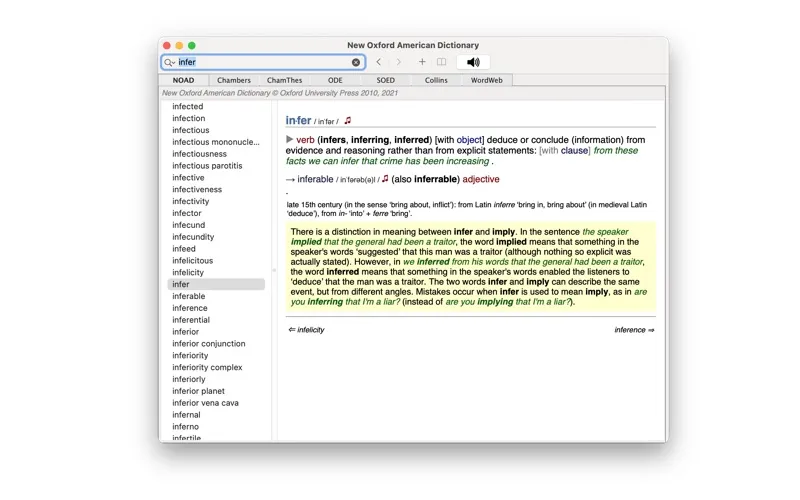Select 'infectiveness' in word list

[197, 189]
